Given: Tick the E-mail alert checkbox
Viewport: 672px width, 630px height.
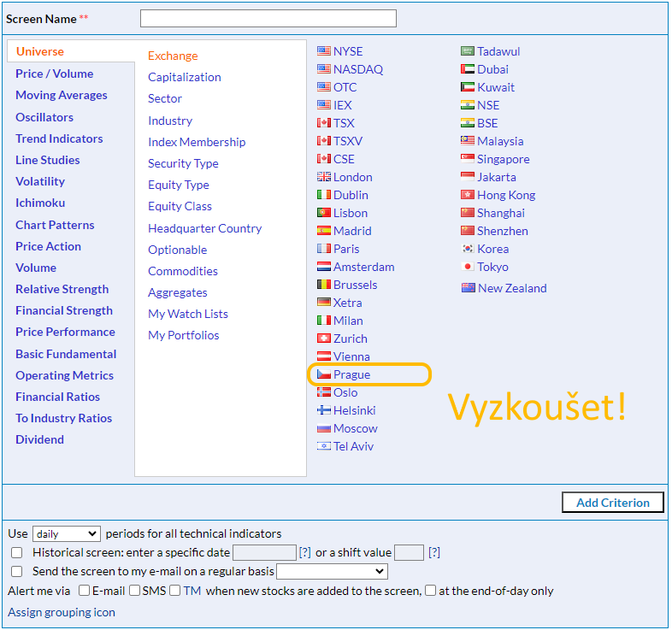Looking at the screenshot, I should coord(84,591).
